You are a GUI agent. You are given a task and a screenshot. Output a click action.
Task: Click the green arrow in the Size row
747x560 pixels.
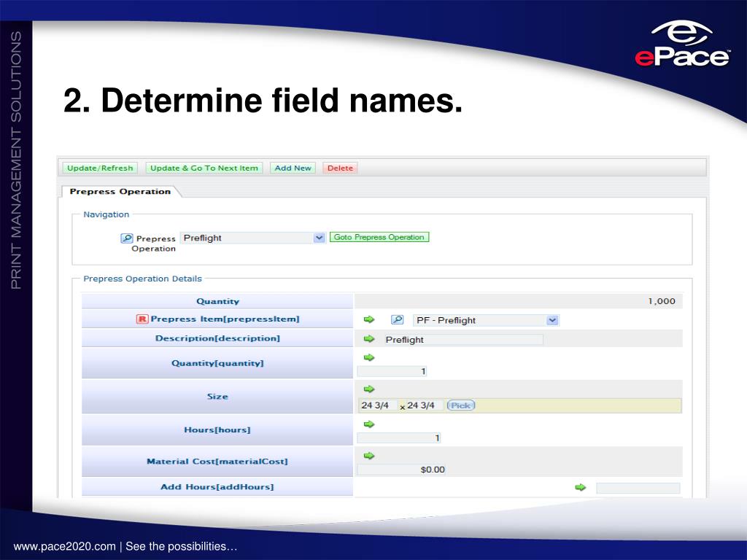point(369,389)
